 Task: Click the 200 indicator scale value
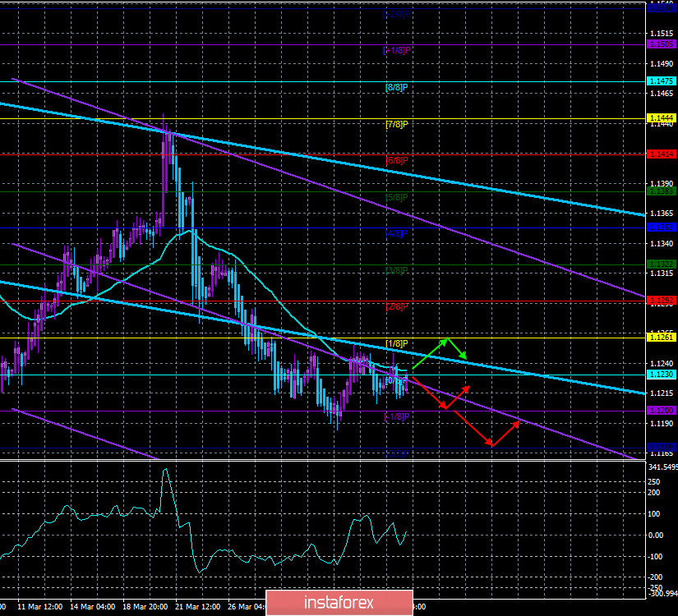click(x=654, y=492)
